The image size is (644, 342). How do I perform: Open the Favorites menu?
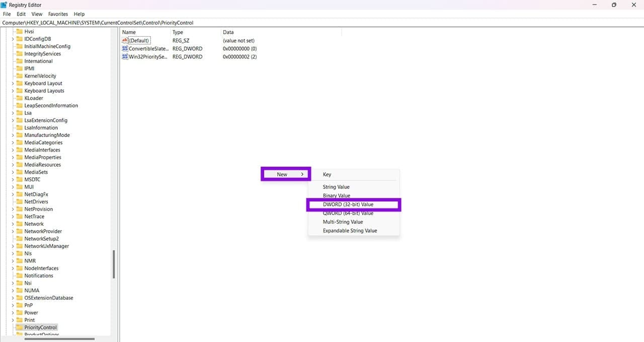(58, 14)
